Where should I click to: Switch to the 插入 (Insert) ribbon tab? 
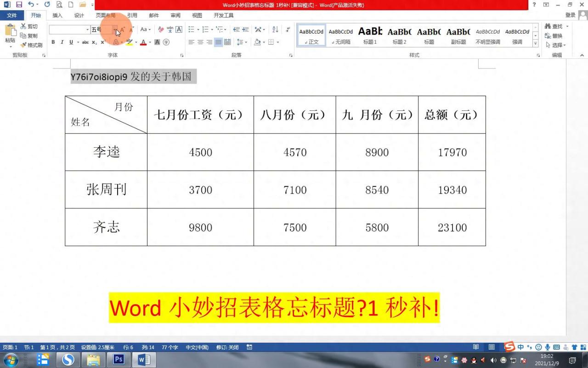coord(57,15)
